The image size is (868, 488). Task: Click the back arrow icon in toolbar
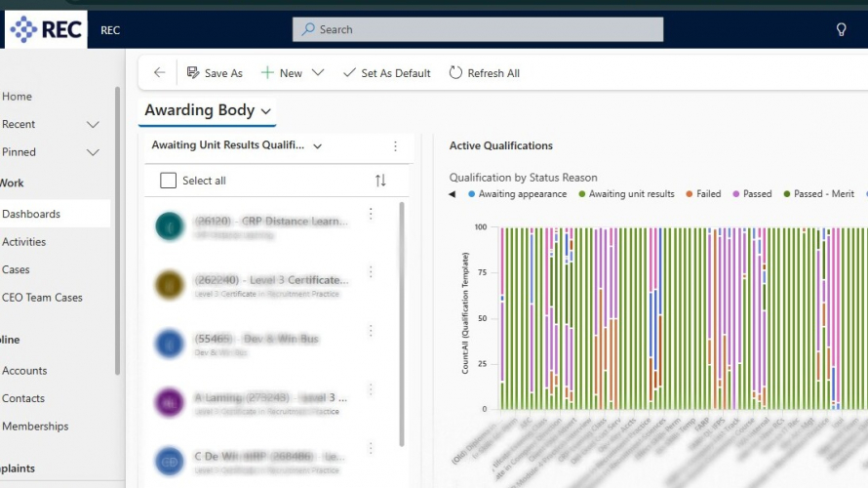pyautogui.click(x=160, y=73)
